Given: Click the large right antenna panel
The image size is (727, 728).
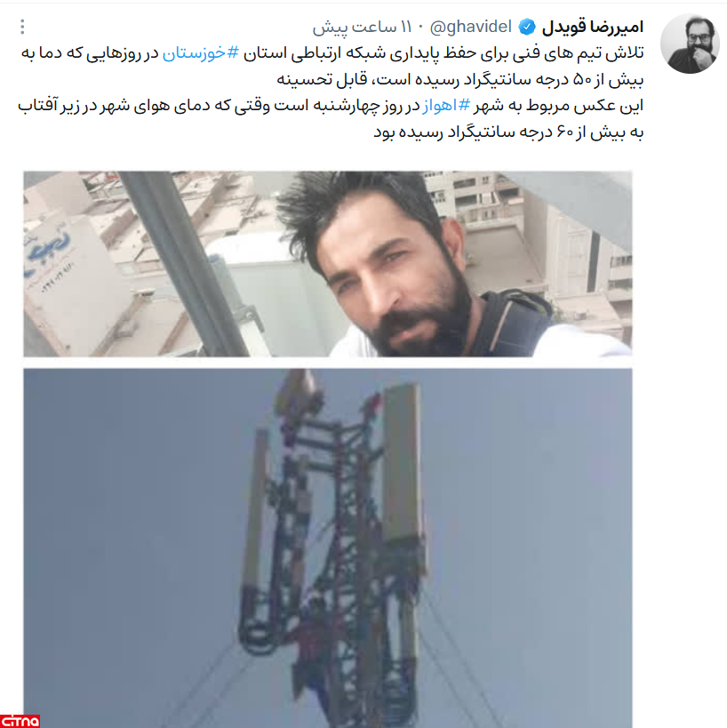Looking at the screenshot, I should coord(402,463).
